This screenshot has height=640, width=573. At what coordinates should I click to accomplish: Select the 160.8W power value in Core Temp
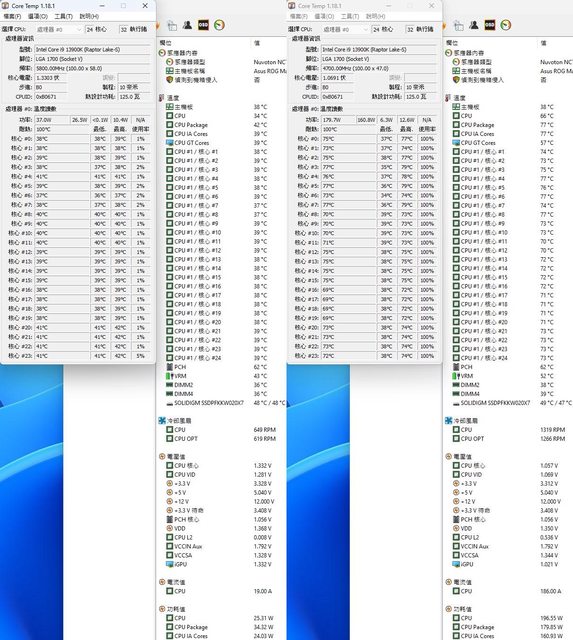366,120
